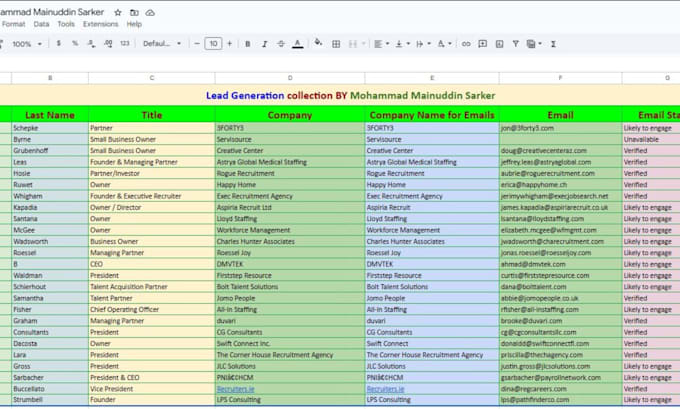Select the Company Name for Emails header
680x409 pixels.
pos(432,115)
